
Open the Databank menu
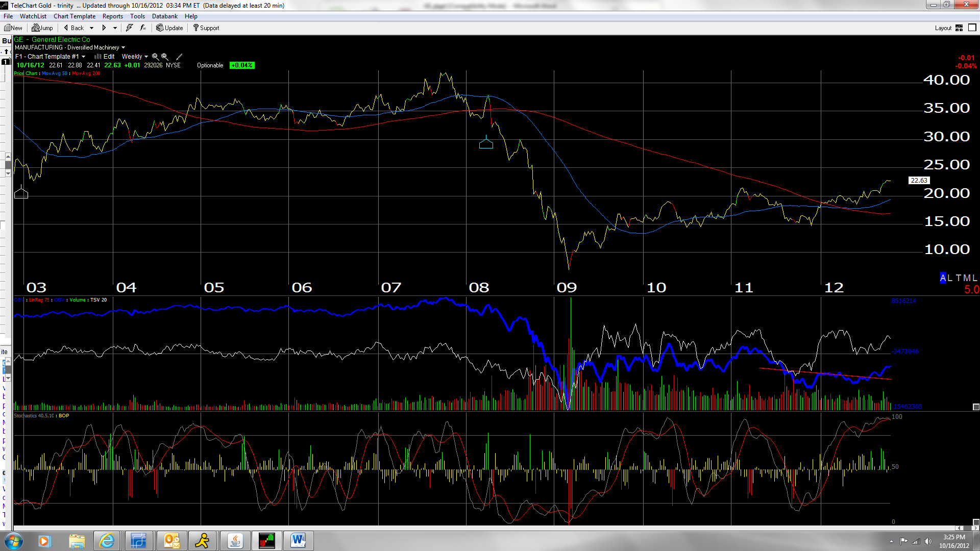pyautogui.click(x=164, y=16)
